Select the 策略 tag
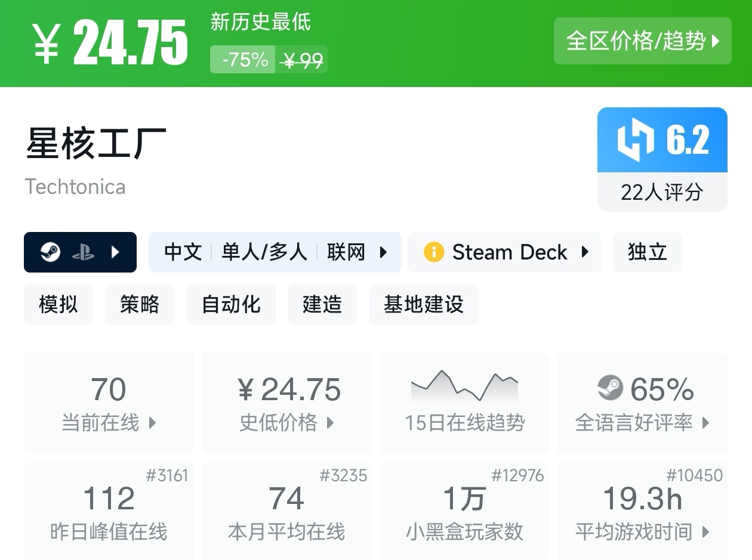752x560 pixels. tap(140, 304)
